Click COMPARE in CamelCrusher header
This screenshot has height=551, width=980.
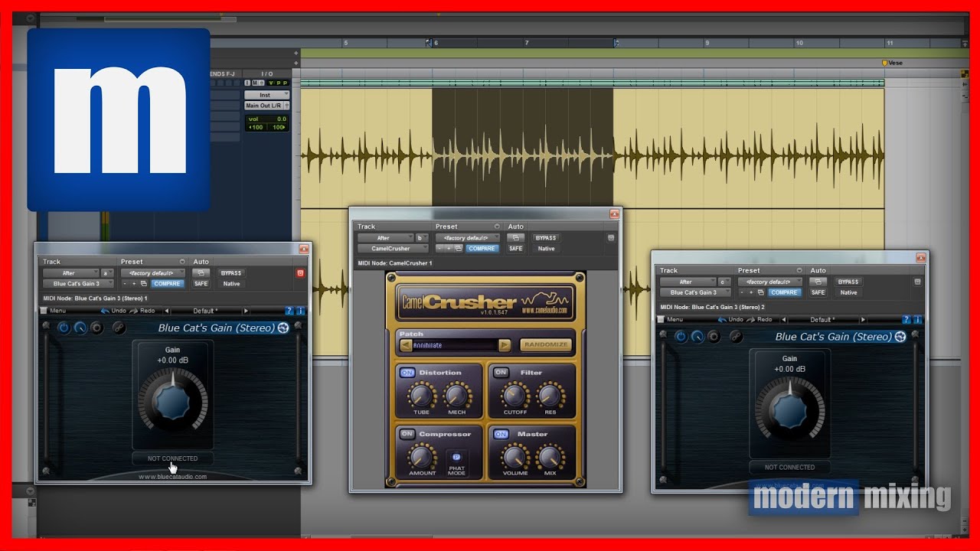pos(482,248)
